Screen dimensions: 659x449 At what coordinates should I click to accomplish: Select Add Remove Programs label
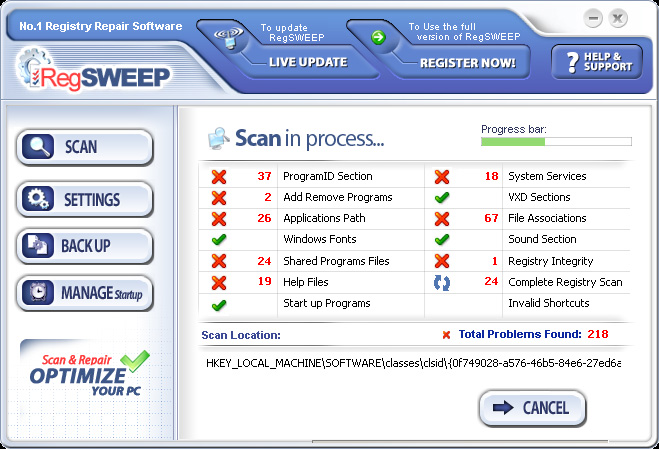click(338, 197)
